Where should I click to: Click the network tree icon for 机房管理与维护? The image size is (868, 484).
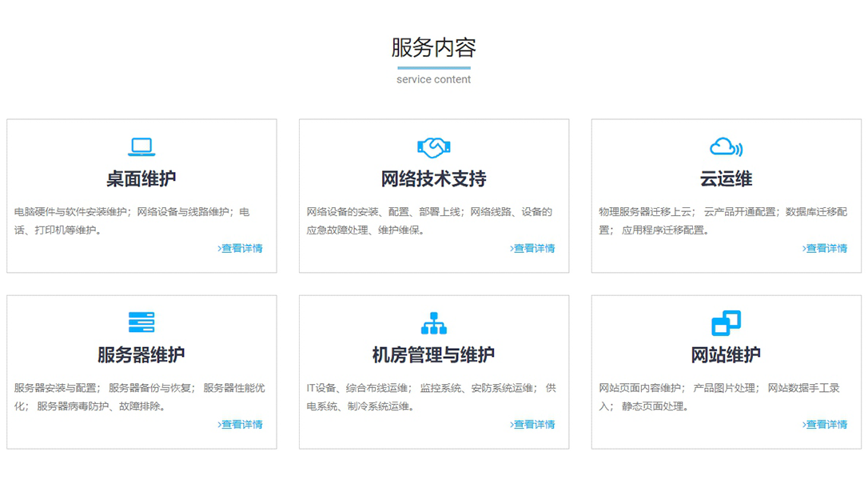point(434,322)
